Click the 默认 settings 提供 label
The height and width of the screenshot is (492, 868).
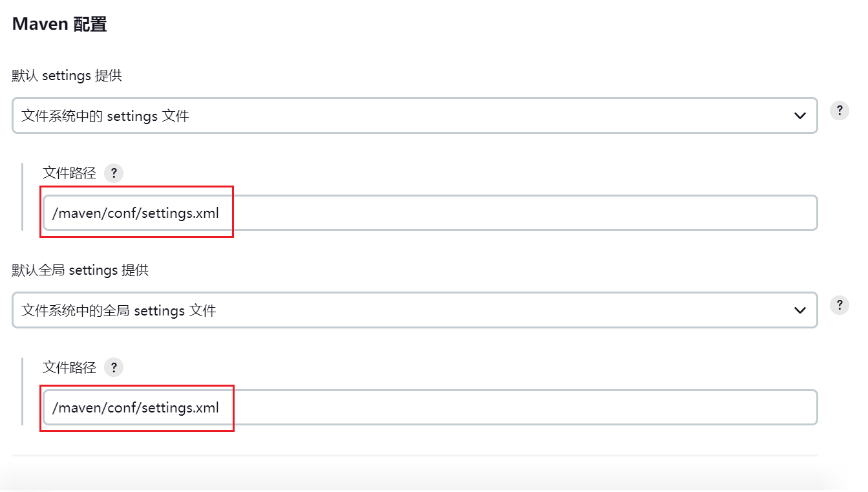tap(67, 76)
